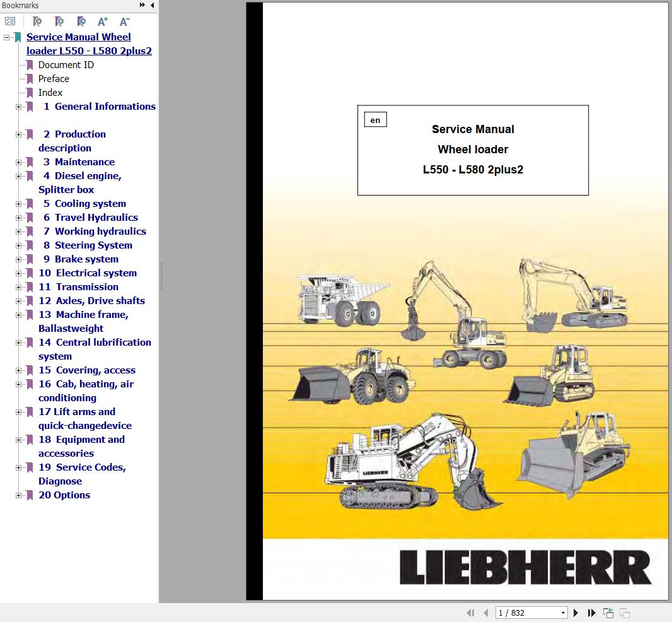The width and height of the screenshot is (672, 622).
Task: Increase bookmark text size (A+)
Action: (x=102, y=21)
